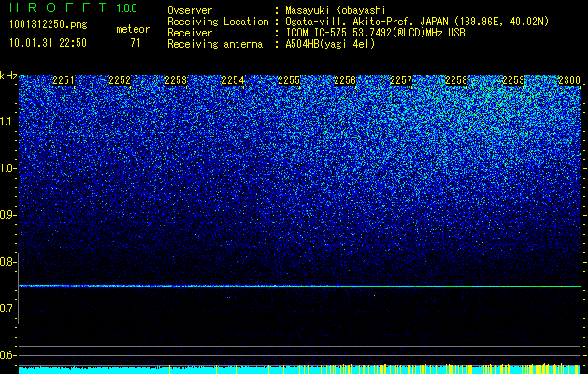
Task: Click the 2256 time marker
Action: pos(345,80)
